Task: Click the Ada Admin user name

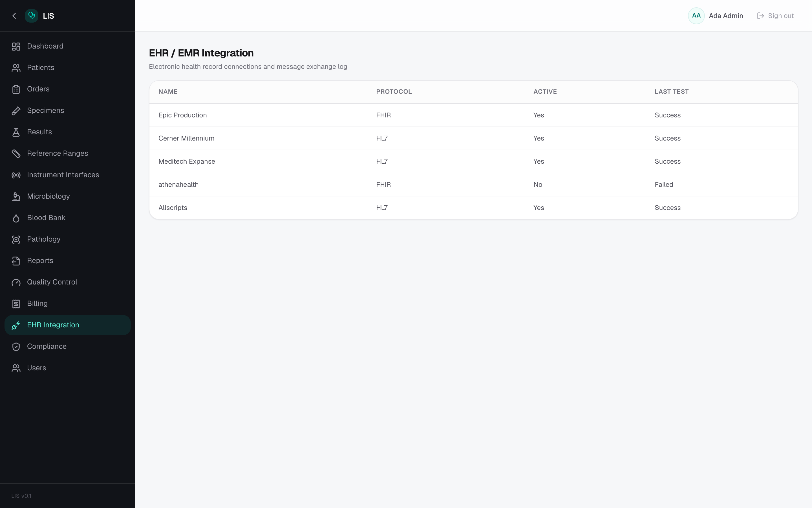Action: point(726,16)
